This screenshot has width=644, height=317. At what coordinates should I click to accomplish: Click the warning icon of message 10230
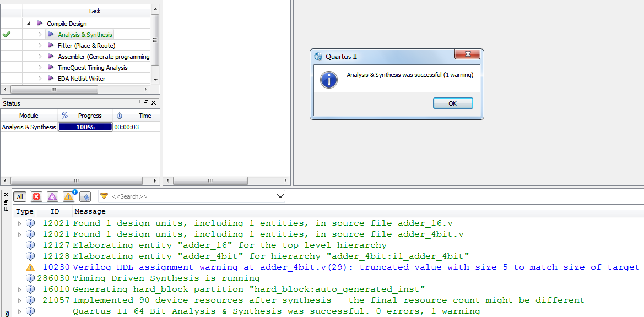[x=30, y=267]
